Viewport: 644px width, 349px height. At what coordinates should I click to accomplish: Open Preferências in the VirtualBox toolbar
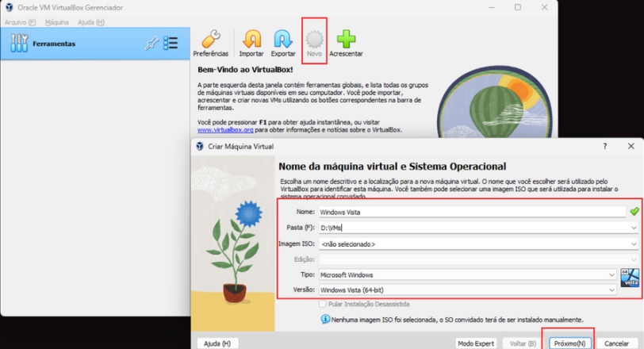[211, 43]
